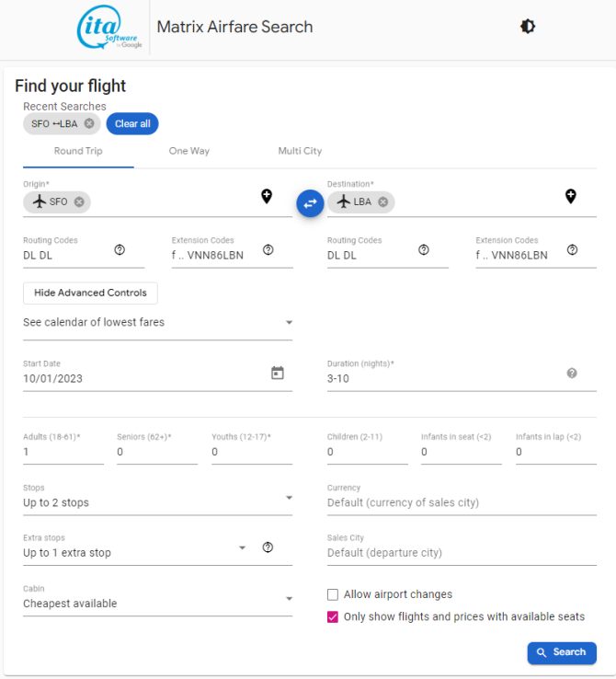This screenshot has width=616, height=679.
Task: Remove SFO chip from Origin field
Action: click(79, 201)
